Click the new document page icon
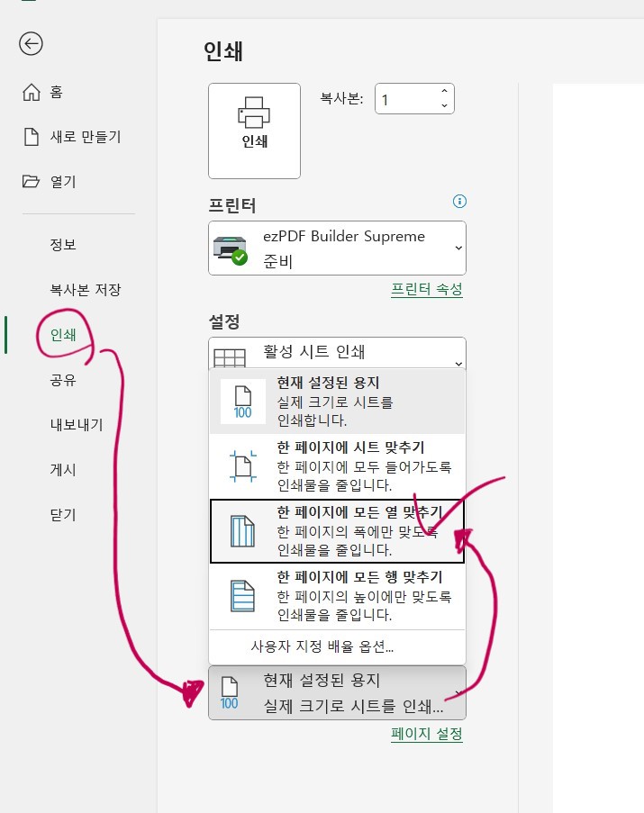The image size is (644, 813). 32,137
